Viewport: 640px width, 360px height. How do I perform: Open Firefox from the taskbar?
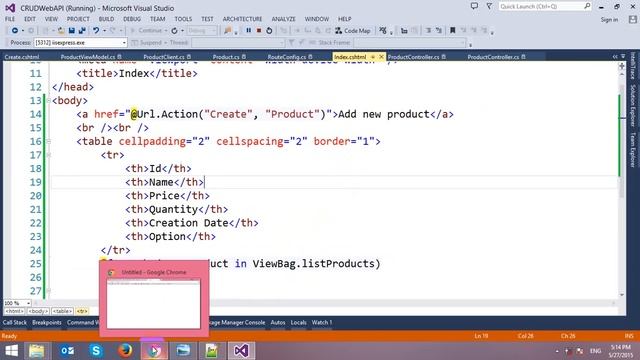point(125,351)
